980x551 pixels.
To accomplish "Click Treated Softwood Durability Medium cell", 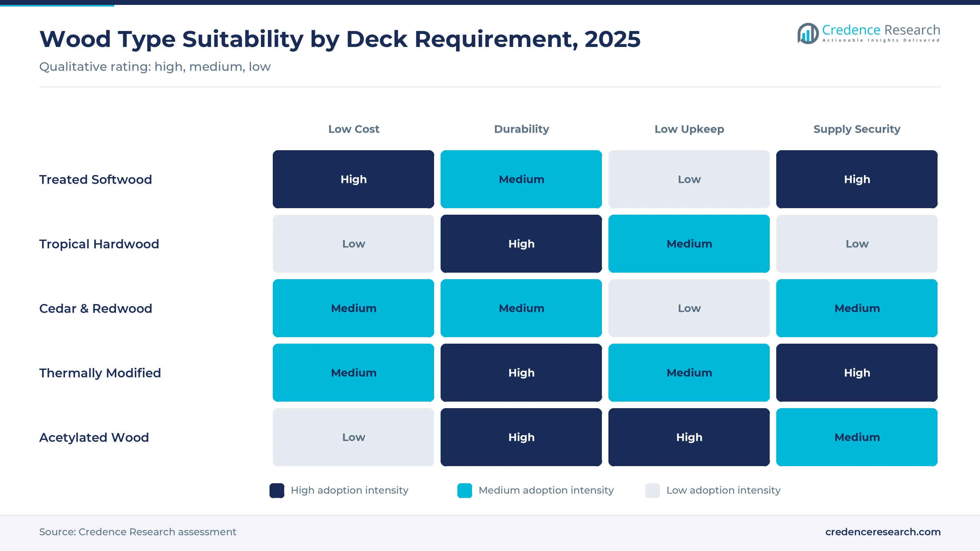I will (x=521, y=179).
